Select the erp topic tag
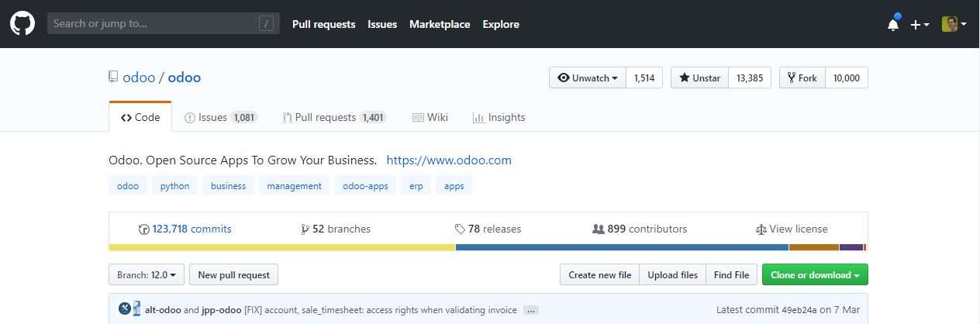980x324 pixels. (416, 185)
